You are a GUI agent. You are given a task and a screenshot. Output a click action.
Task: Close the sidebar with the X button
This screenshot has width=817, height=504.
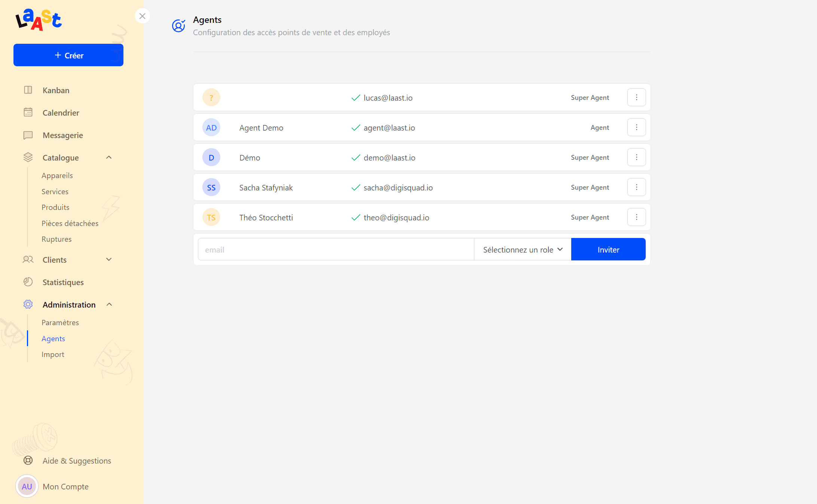[142, 16]
